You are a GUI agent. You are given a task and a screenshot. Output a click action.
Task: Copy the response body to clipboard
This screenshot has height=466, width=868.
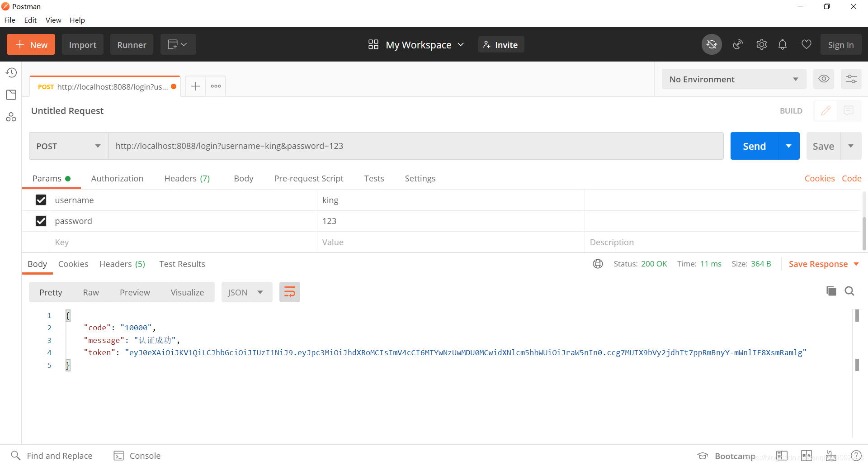pos(831,291)
